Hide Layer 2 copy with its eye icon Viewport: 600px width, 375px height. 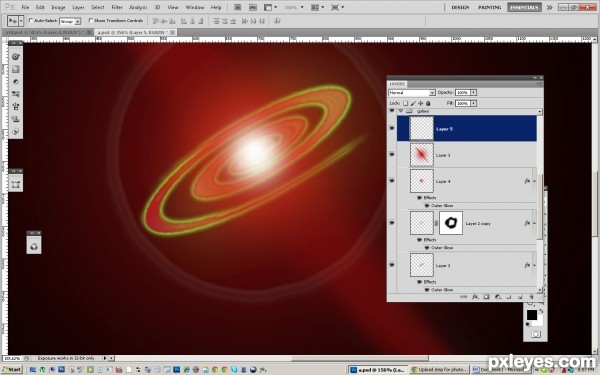[x=392, y=223]
